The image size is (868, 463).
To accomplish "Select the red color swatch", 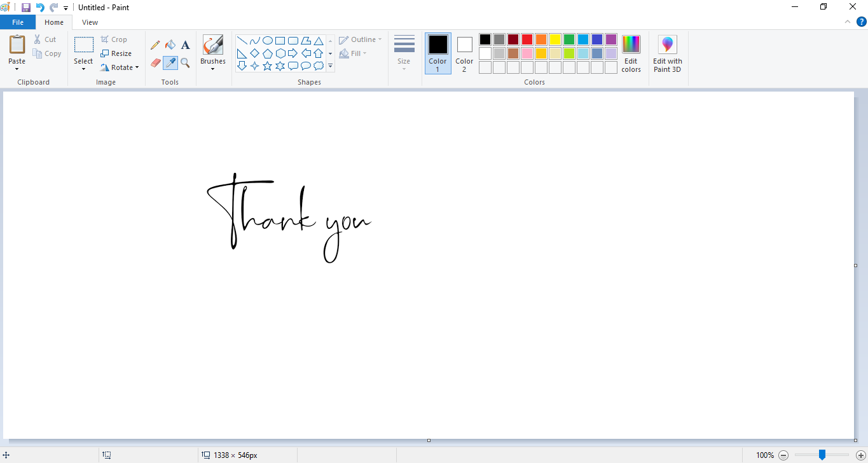I will pos(527,39).
